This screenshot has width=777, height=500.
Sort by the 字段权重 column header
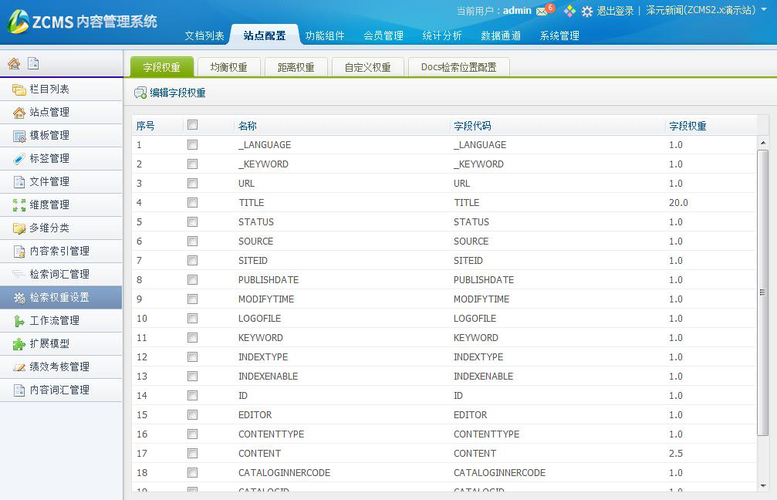[688, 126]
